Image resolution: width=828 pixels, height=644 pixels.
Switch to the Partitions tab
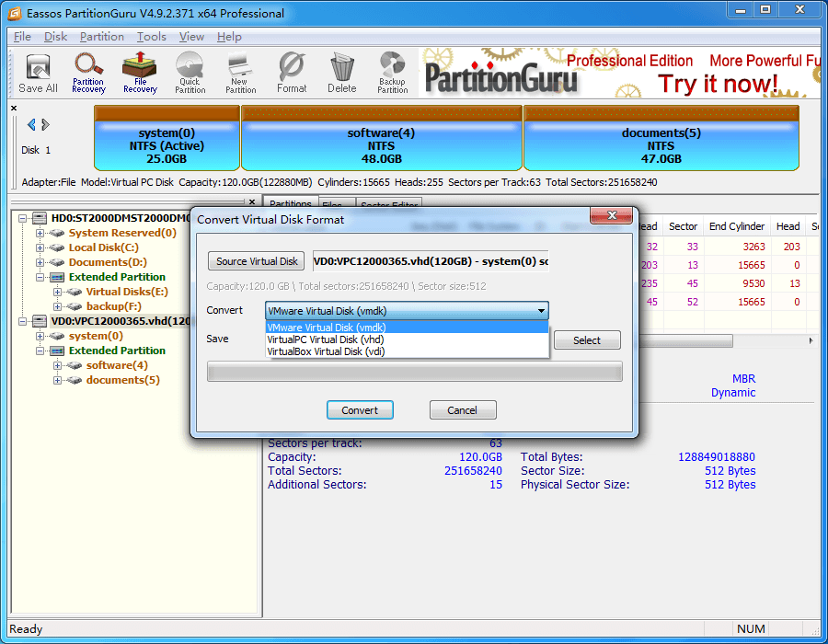click(291, 203)
